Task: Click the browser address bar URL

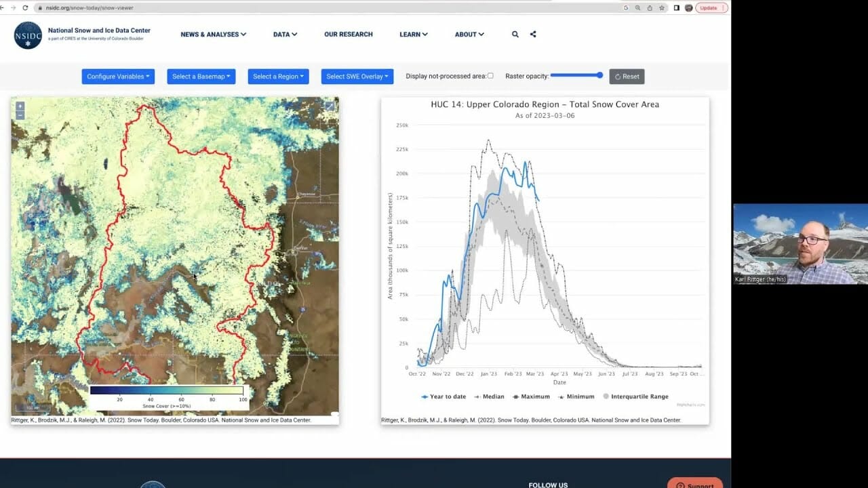Action: pyautogui.click(x=90, y=7)
